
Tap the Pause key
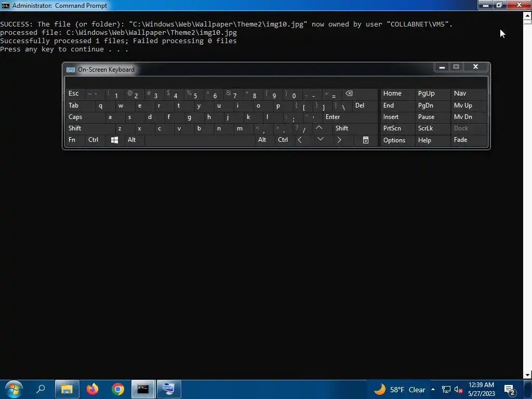point(432,117)
